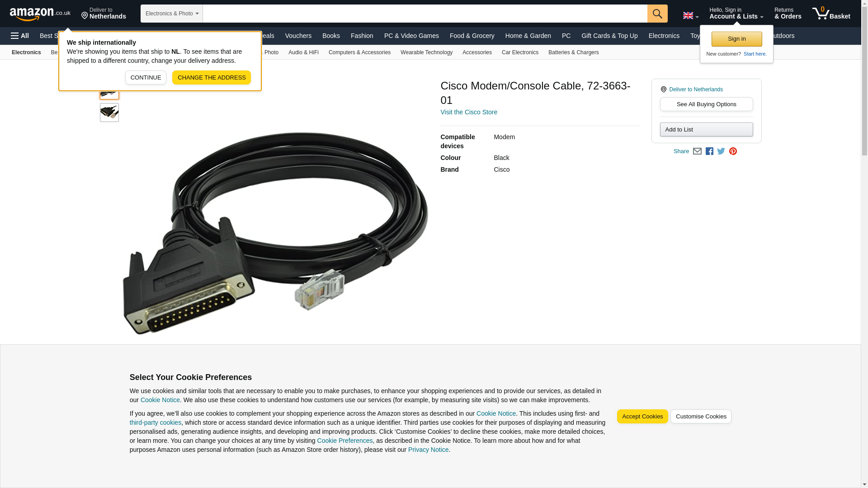The image size is (868, 488).
Task: Open the language flag selector
Action: pyautogui.click(x=691, y=15)
